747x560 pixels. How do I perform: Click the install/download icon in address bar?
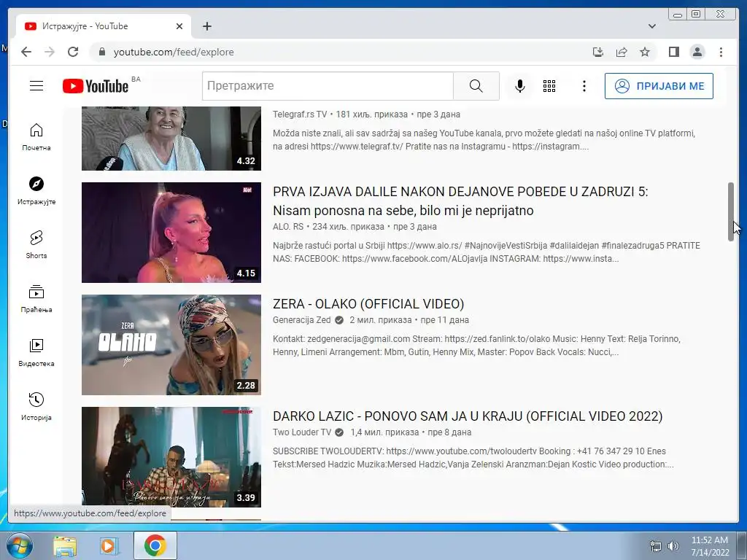598,52
